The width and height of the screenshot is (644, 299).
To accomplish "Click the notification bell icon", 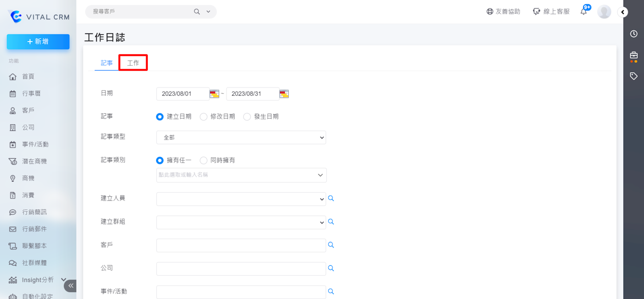I will tap(584, 12).
